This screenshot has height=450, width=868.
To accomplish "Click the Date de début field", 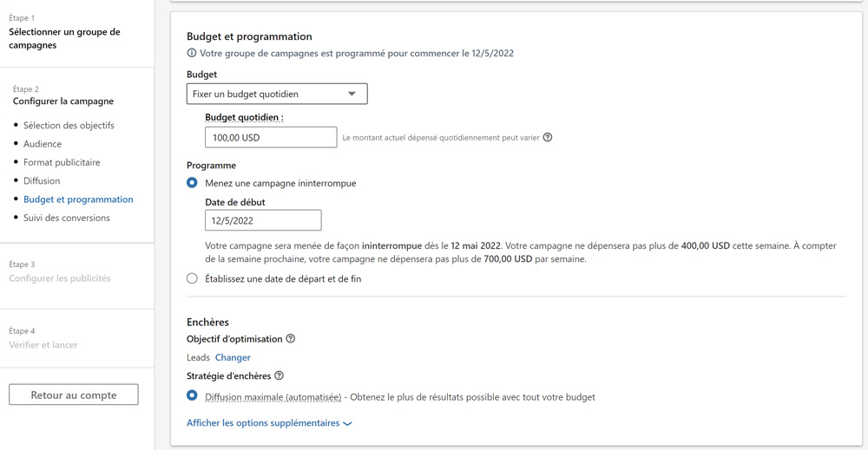I will (263, 220).
